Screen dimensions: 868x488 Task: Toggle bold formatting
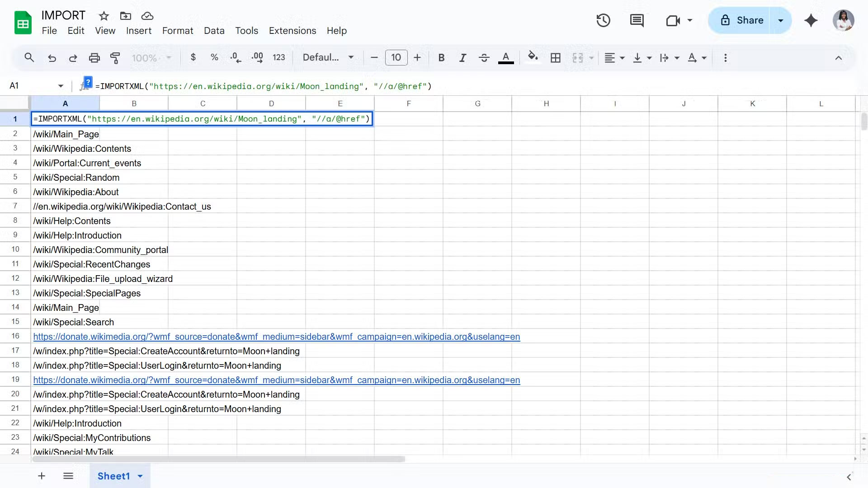coord(442,57)
